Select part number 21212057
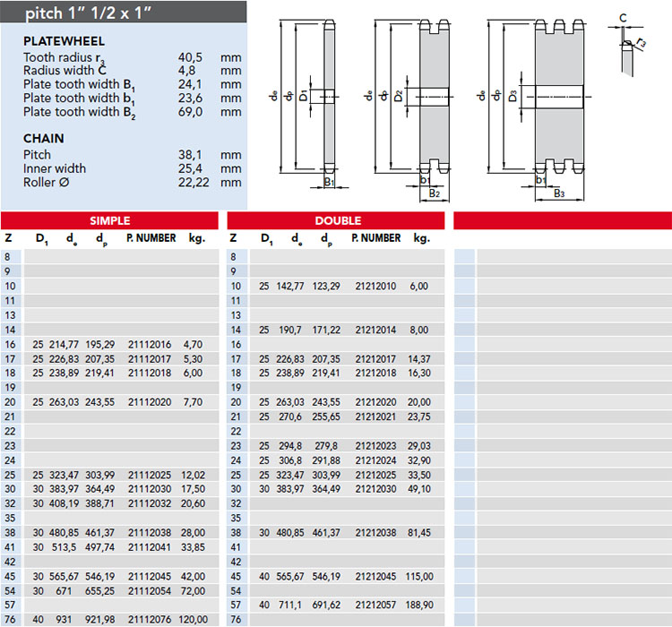Viewport: 672px width, 627px height. pos(375,605)
